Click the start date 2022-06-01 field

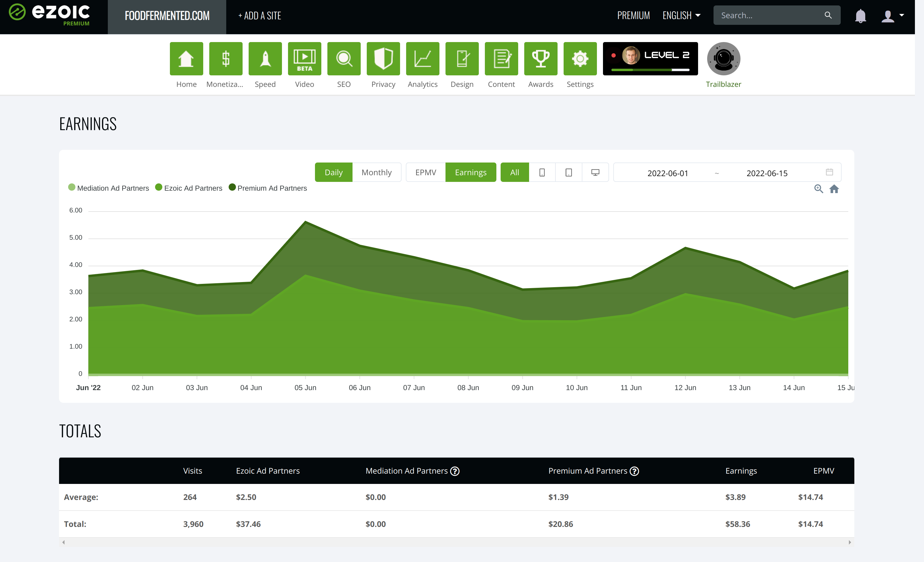[x=667, y=173]
